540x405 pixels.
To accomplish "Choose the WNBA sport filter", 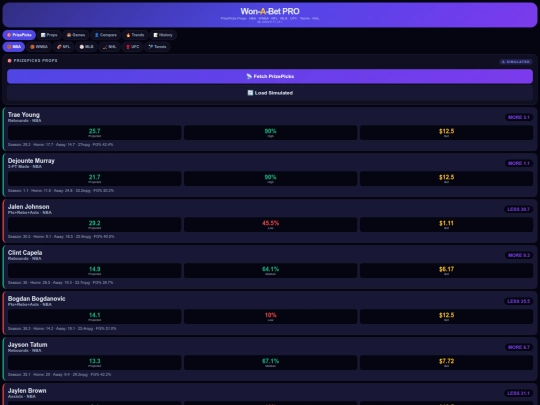I will pos(39,47).
